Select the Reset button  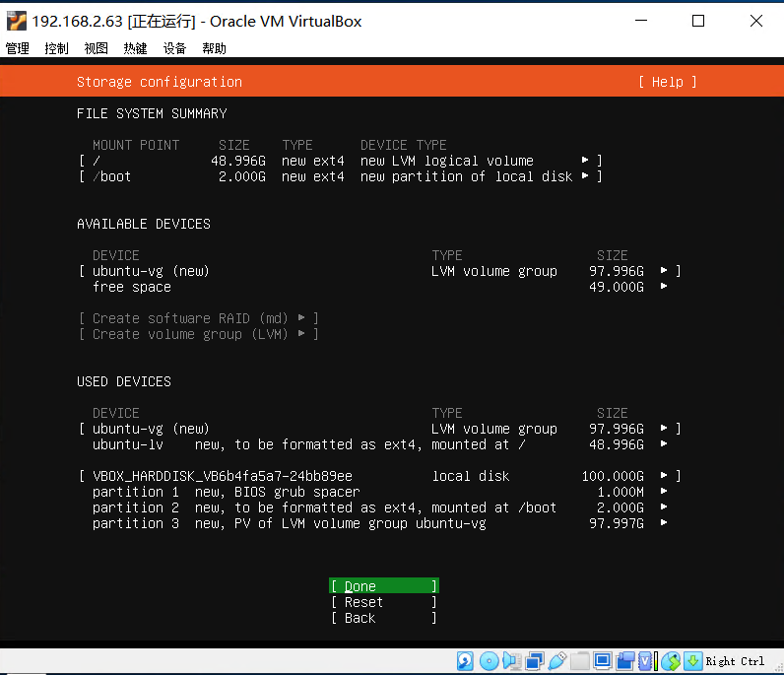tap(384, 602)
